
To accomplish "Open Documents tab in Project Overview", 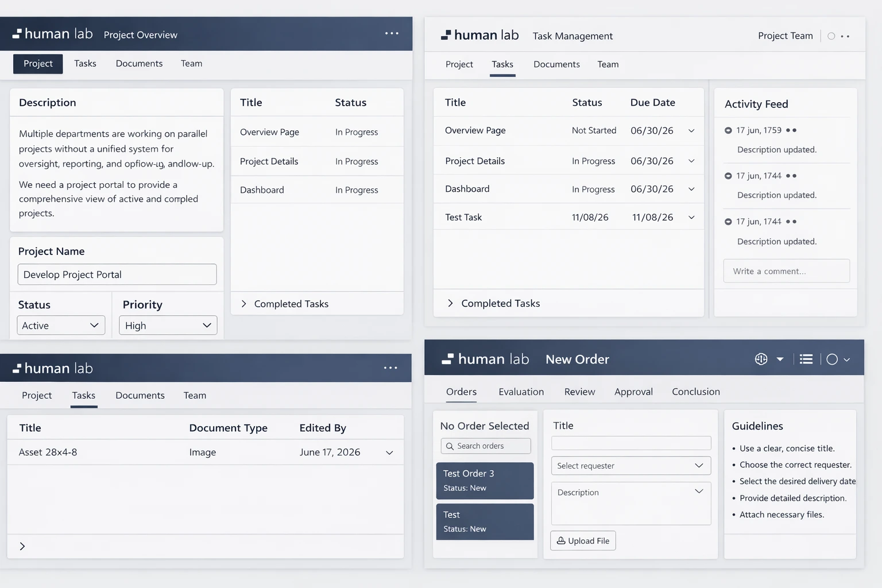I will [x=139, y=64].
